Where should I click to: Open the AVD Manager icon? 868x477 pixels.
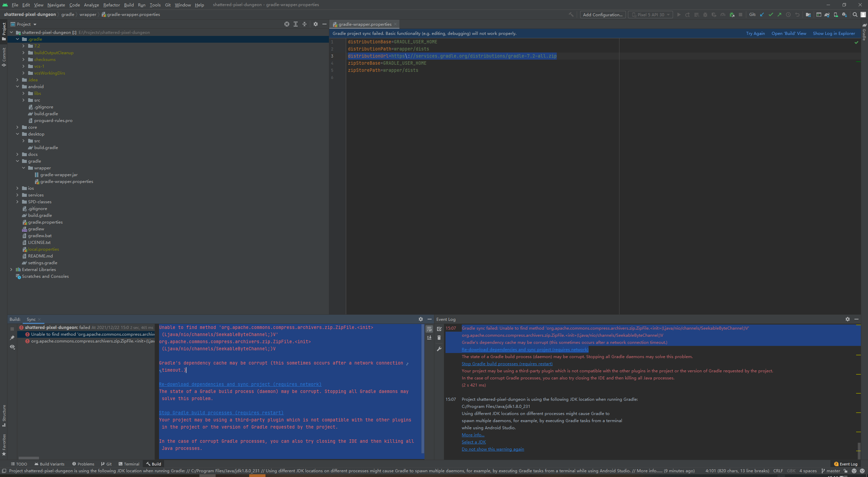click(x=836, y=15)
